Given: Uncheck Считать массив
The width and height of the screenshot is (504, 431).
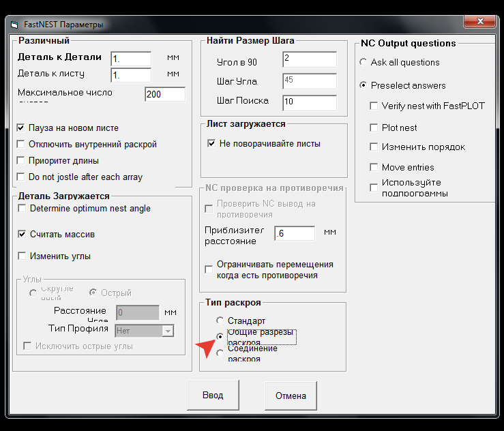Looking at the screenshot, I should click(x=22, y=235).
